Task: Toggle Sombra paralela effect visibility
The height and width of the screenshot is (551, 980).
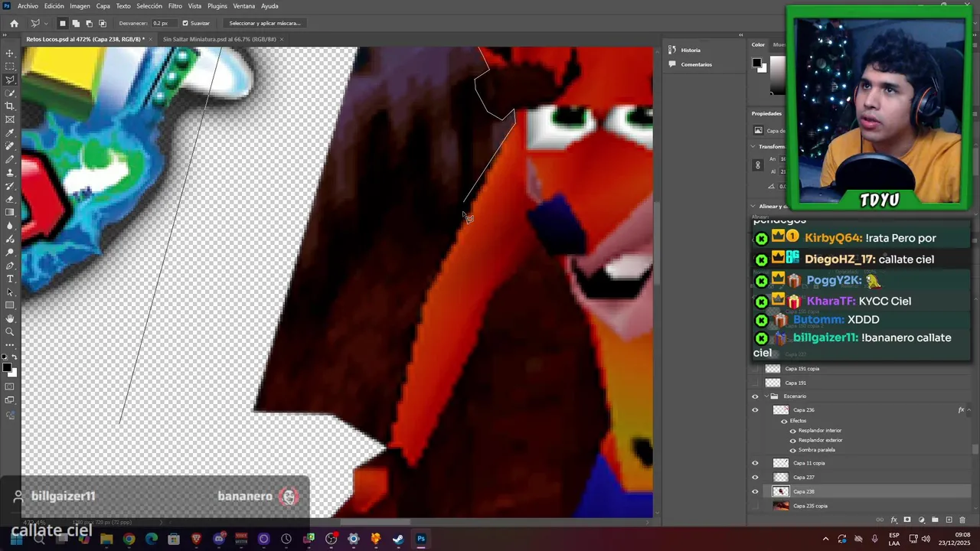Action: (x=792, y=450)
